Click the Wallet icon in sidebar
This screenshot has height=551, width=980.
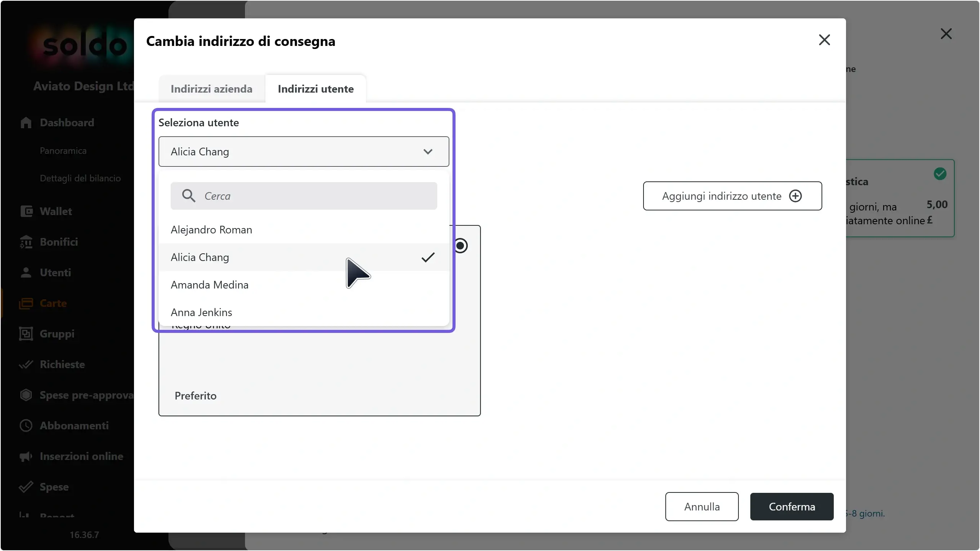(26, 211)
